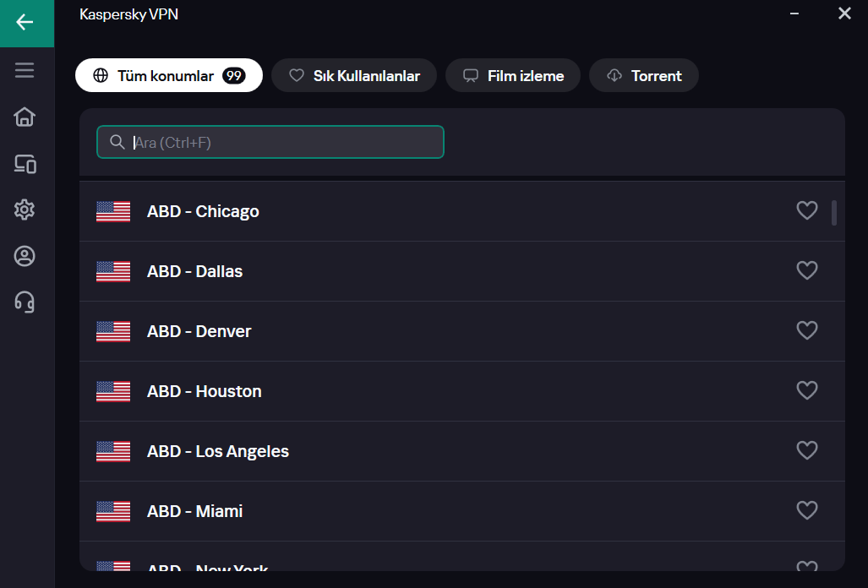The image size is (868, 588).
Task: Favorite ABD - Chicago with heart
Action: [807, 210]
